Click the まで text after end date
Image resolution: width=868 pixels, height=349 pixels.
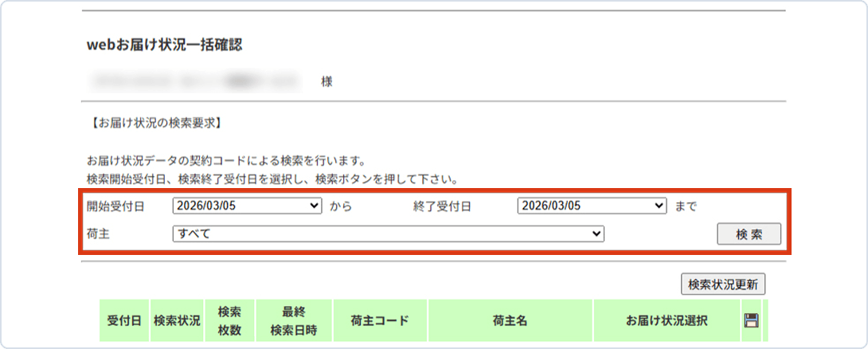coord(686,206)
